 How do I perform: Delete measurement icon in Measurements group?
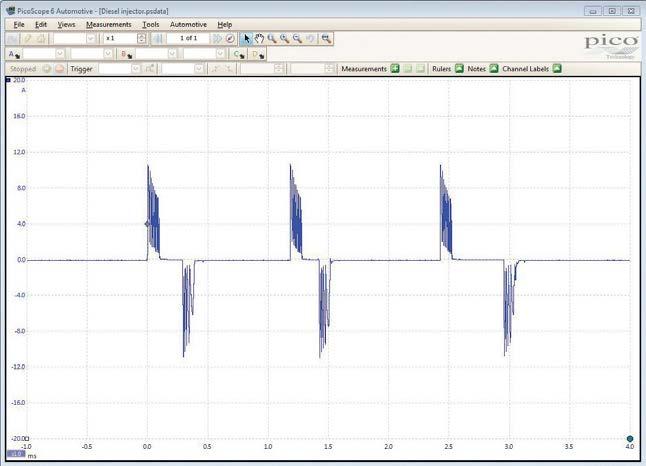[420, 68]
